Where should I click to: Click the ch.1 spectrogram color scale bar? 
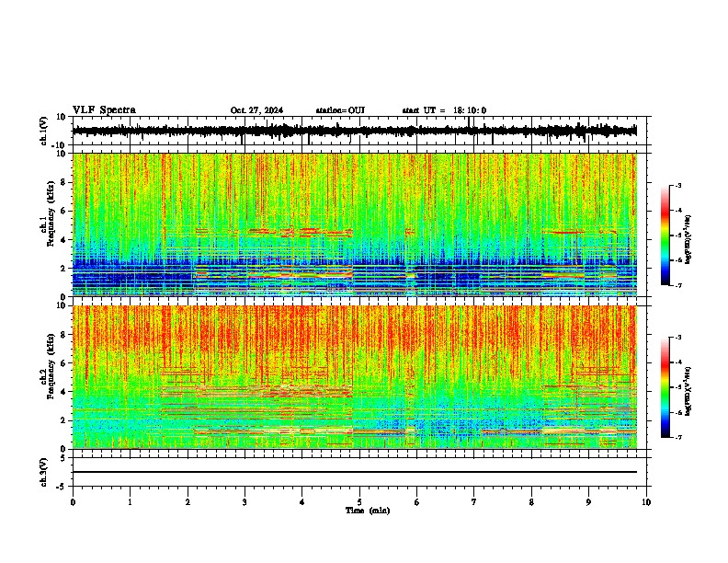coord(665,236)
